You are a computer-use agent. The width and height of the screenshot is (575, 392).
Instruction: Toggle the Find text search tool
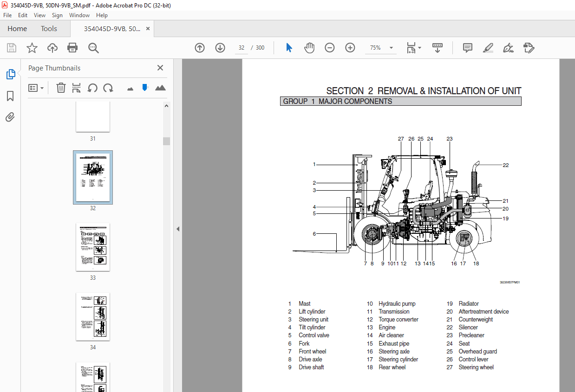(93, 48)
